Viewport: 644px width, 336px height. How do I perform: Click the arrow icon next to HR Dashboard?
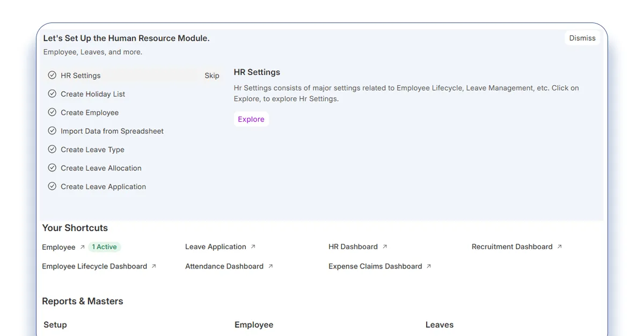click(384, 247)
